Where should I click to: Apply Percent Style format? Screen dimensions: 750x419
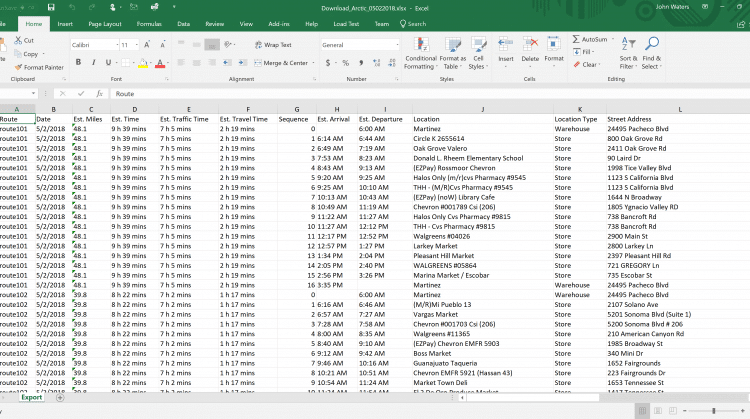click(x=345, y=63)
